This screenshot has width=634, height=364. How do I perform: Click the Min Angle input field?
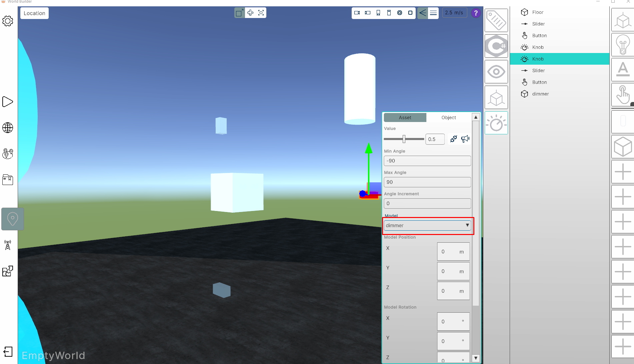[427, 161]
